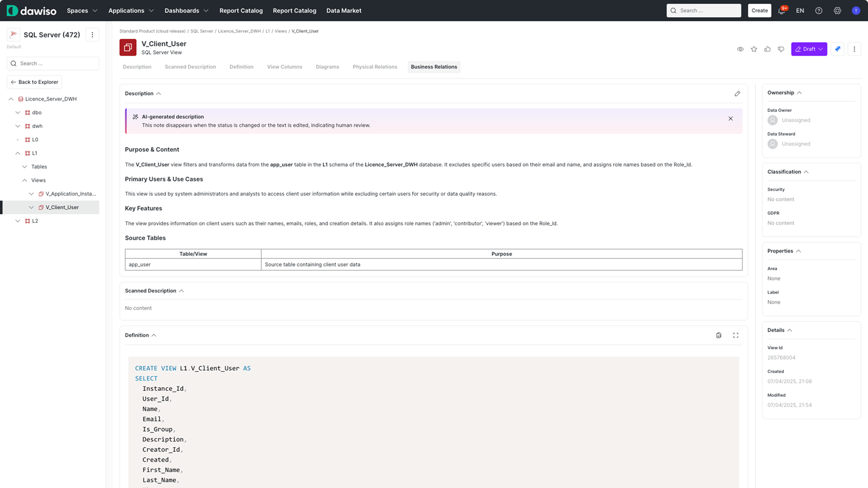
Task: Dismiss the AI-generated description note
Action: [x=730, y=118]
